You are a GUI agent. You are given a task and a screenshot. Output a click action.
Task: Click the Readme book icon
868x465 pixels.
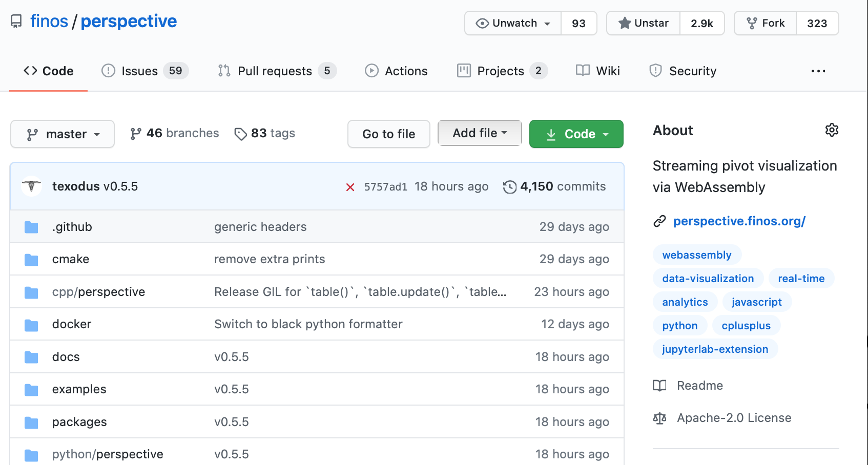click(x=659, y=386)
